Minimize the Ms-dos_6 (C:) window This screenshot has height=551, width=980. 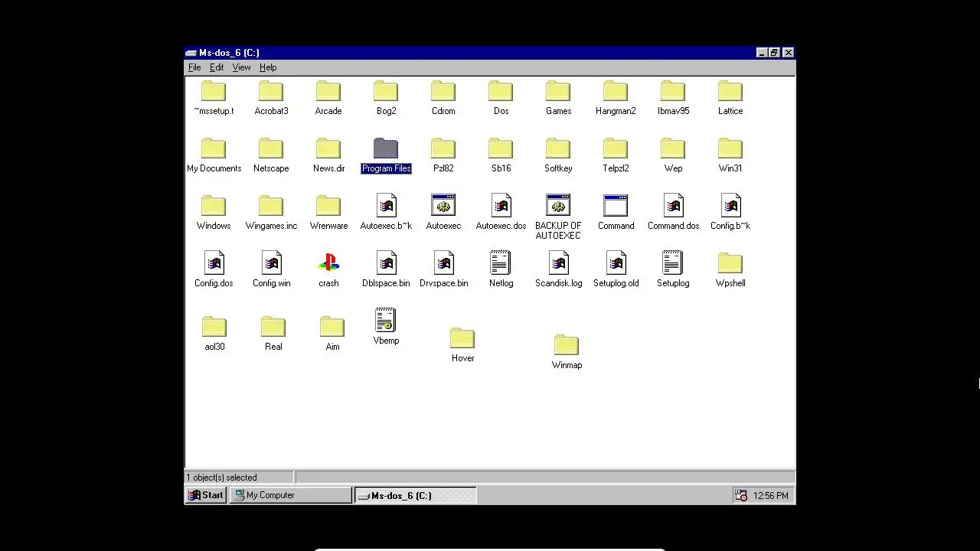coord(762,53)
